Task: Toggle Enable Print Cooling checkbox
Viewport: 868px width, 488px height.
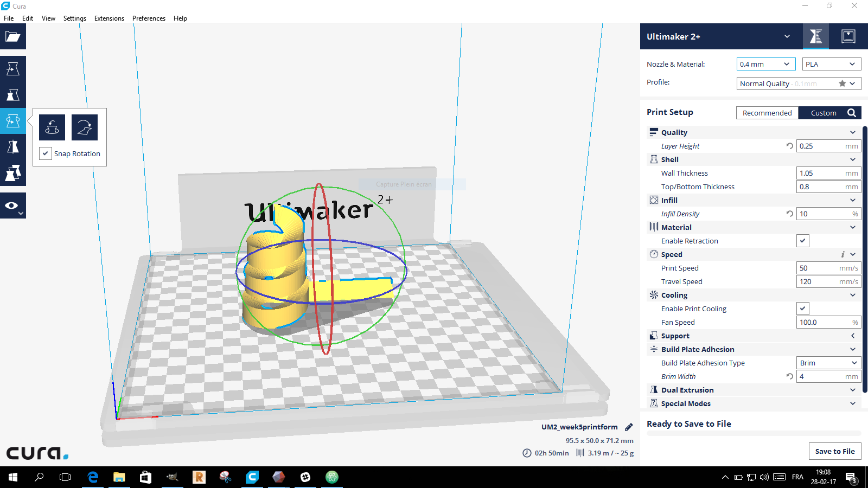Action: pos(803,309)
